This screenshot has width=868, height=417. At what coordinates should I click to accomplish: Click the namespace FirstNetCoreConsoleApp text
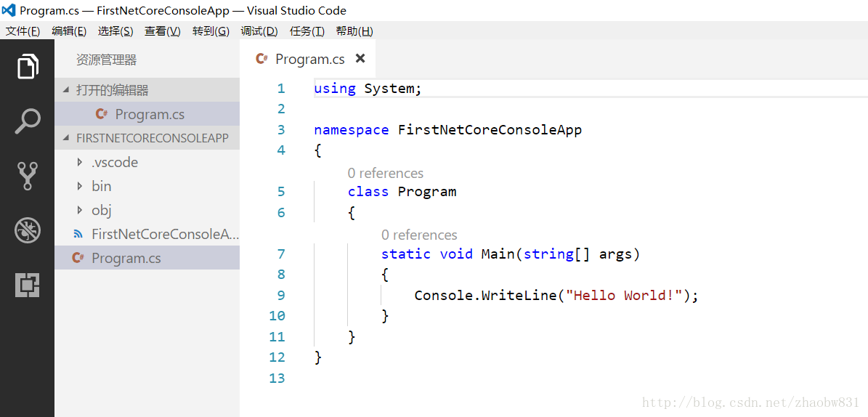(448, 130)
